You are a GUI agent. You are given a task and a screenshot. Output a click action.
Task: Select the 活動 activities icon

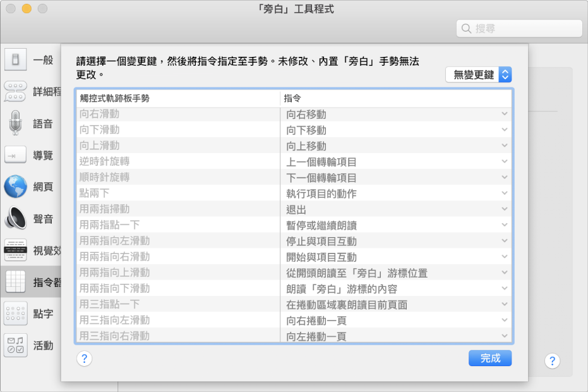(15, 345)
